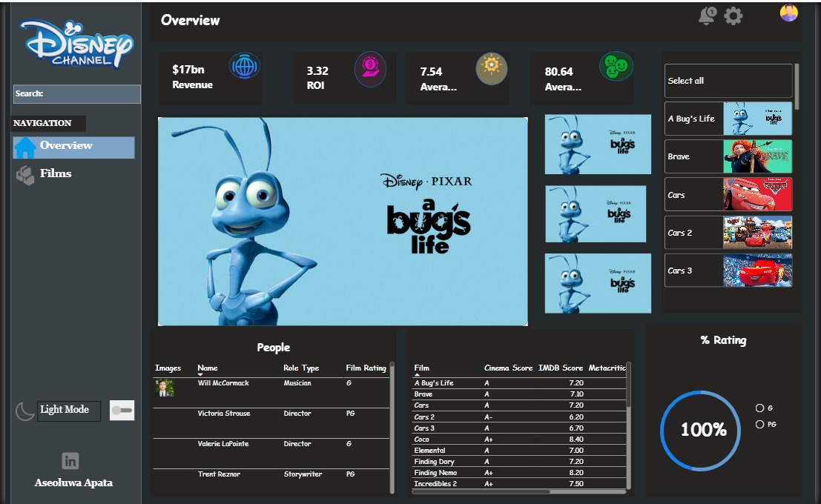Viewport: 821px width, 504px height.
Task: Select the Elemental row in film table
Action: point(519,450)
